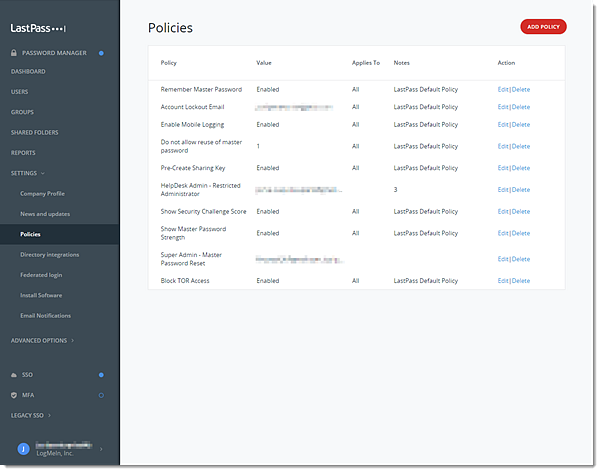Click note 3 in HelpDesk Admin row
The width and height of the screenshot is (597, 469).
click(396, 190)
